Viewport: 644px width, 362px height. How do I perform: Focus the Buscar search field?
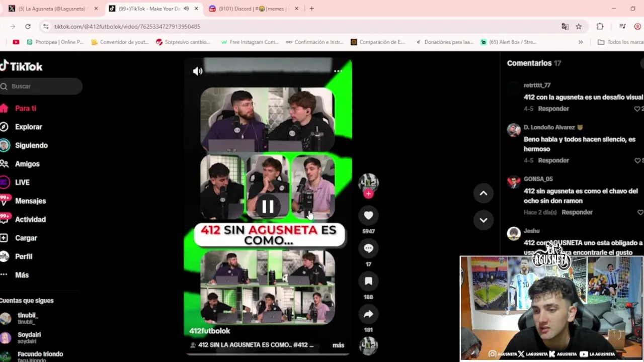pyautogui.click(x=41, y=86)
